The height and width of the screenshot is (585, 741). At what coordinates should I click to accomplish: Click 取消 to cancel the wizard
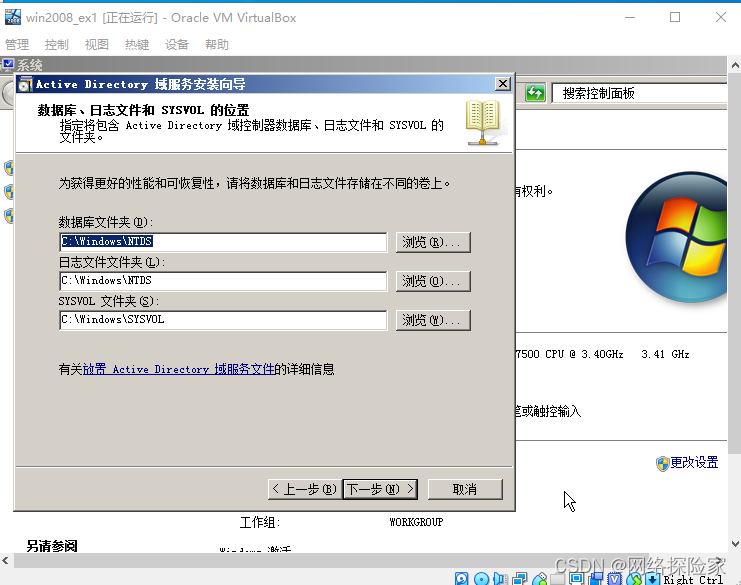[465, 489]
